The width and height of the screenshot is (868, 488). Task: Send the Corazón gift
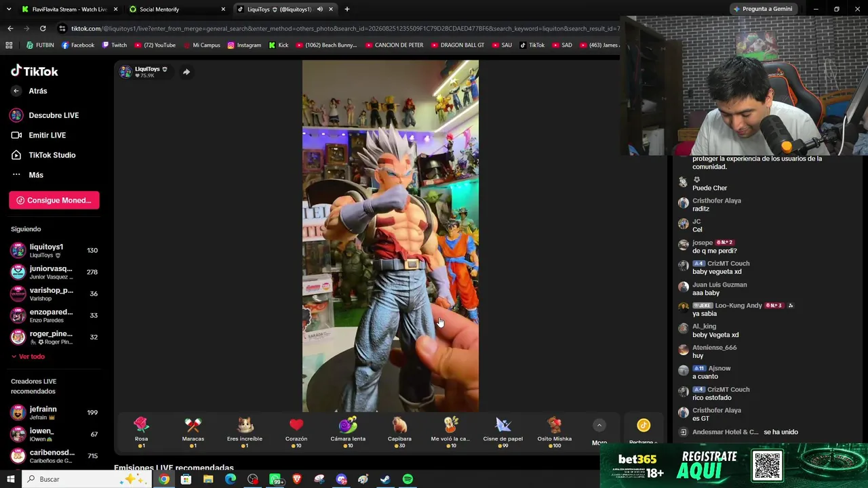(296, 432)
